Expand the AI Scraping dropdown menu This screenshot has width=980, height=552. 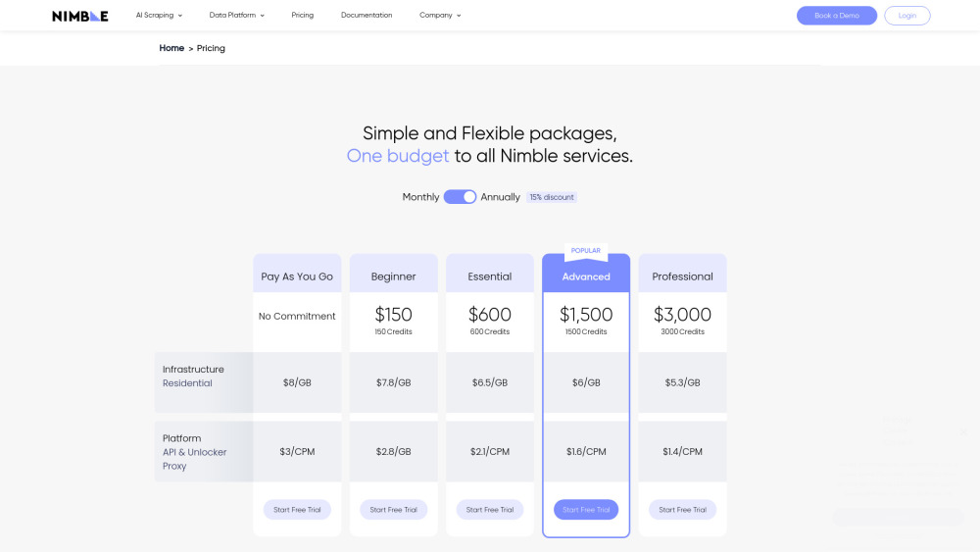pos(159,16)
